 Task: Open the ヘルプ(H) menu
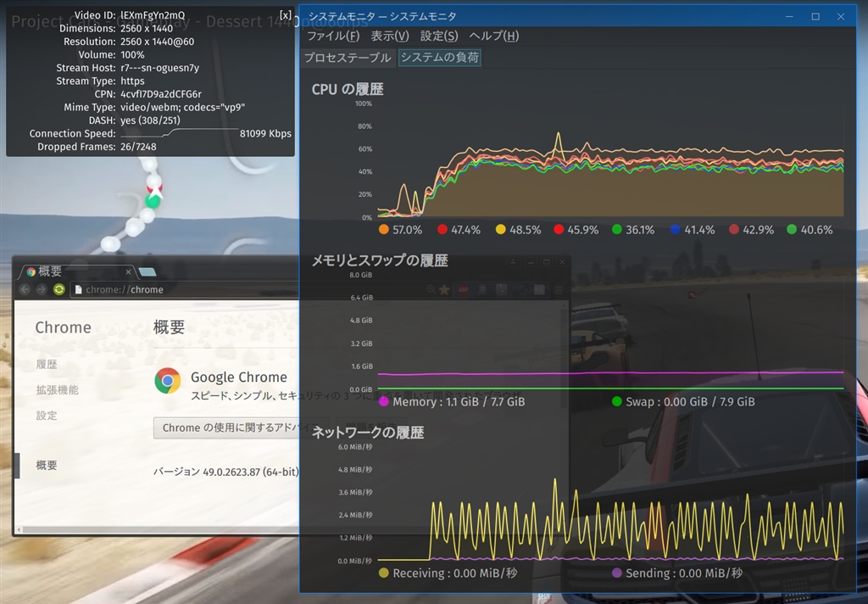point(494,36)
